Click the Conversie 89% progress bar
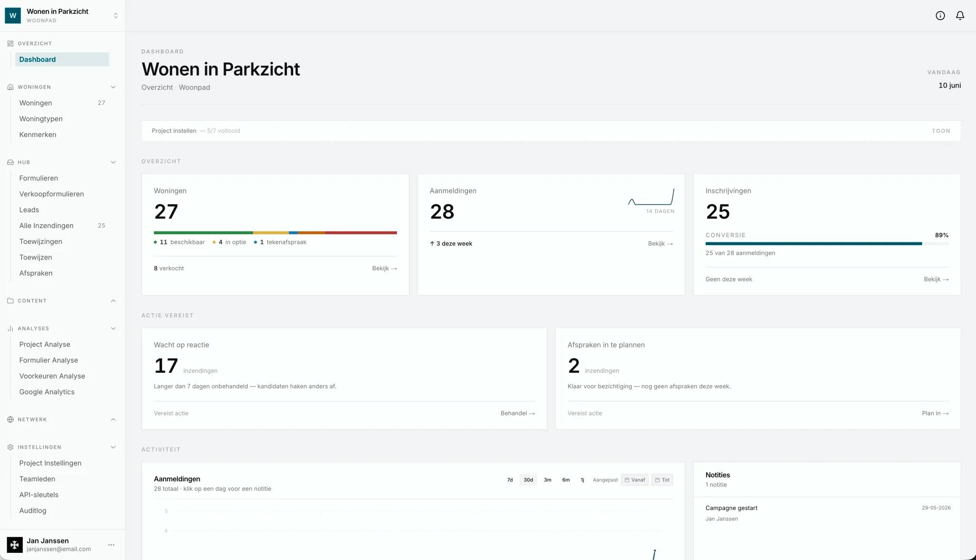This screenshot has height=560, width=976. click(827, 244)
